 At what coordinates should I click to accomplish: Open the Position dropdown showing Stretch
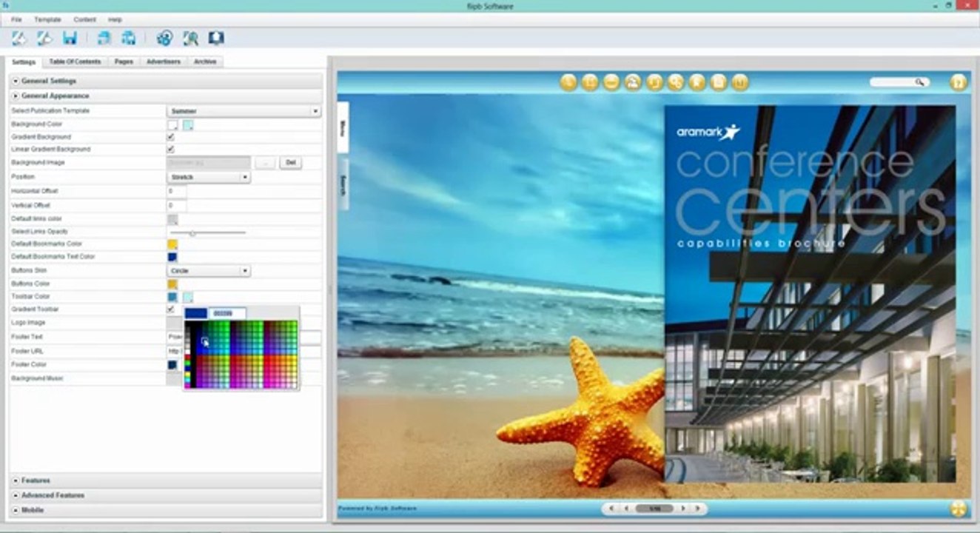tap(209, 178)
